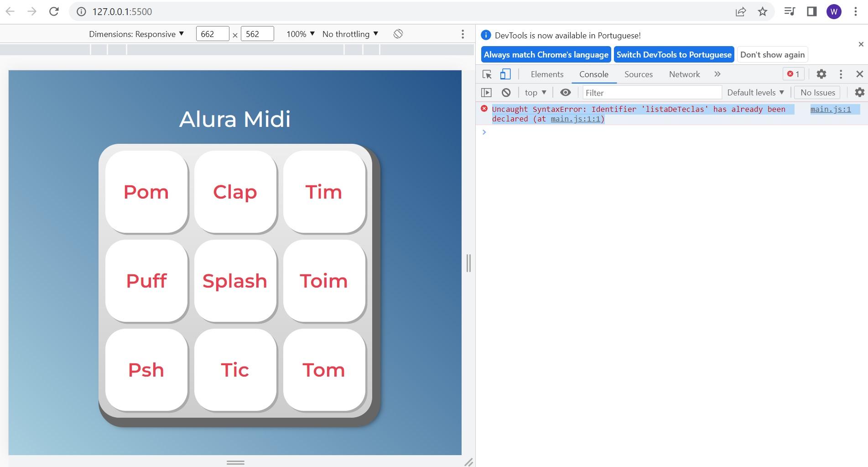Image resolution: width=868 pixels, height=467 pixels.
Task: Show more DevTools tabs chevron
Action: 717,74
